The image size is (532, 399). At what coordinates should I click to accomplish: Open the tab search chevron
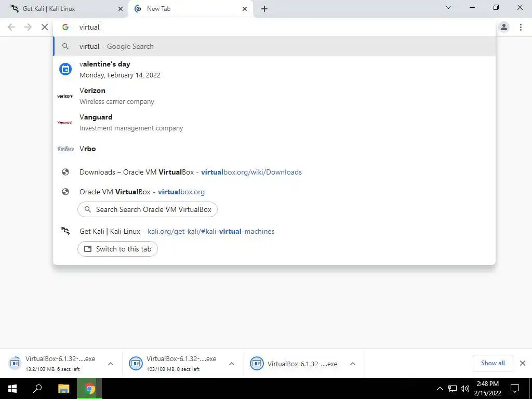coord(448,7)
